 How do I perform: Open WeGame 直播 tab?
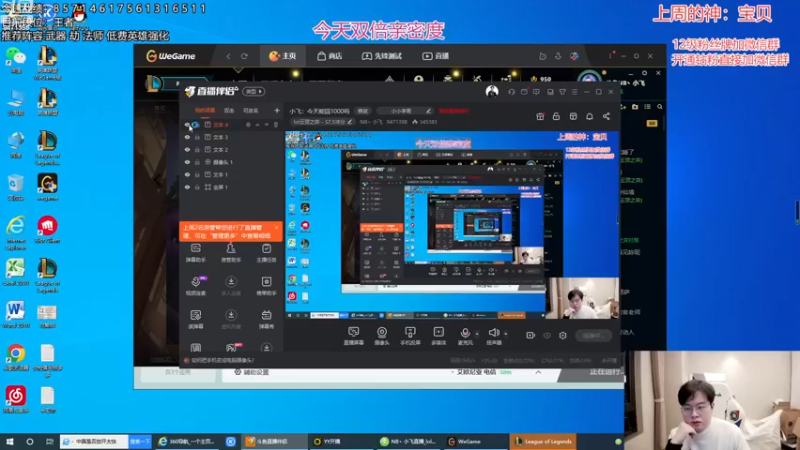tap(435, 56)
